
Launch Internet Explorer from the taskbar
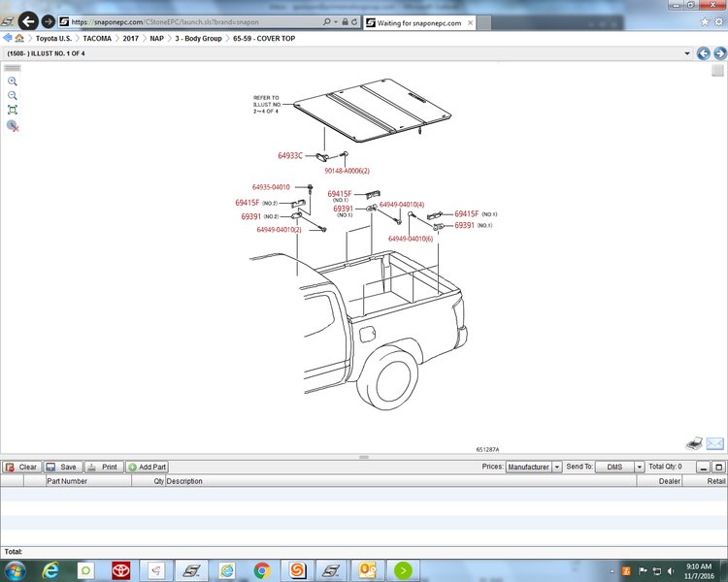point(50,571)
